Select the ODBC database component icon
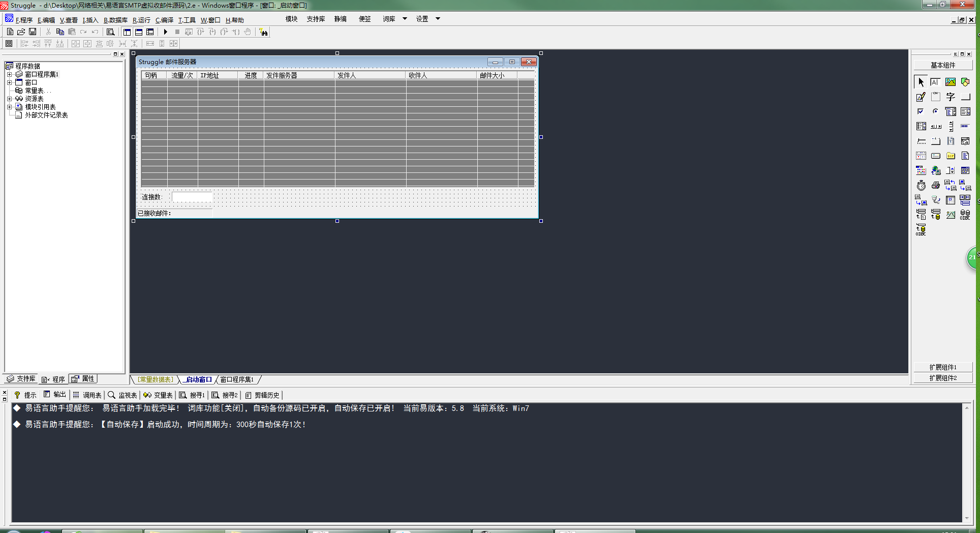The width and height of the screenshot is (980, 533). pyautogui.click(x=965, y=215)
